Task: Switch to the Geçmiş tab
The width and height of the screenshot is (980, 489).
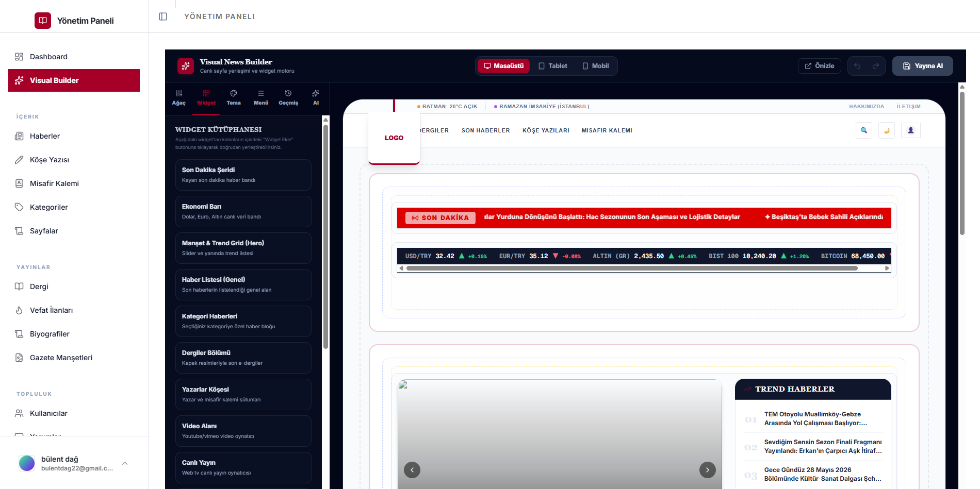Action: point(288,98)
